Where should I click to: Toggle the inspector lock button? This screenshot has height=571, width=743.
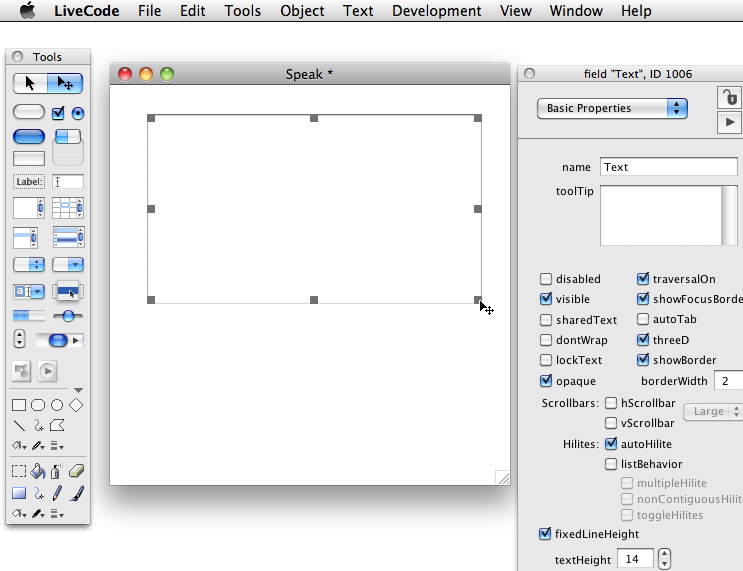729,98
